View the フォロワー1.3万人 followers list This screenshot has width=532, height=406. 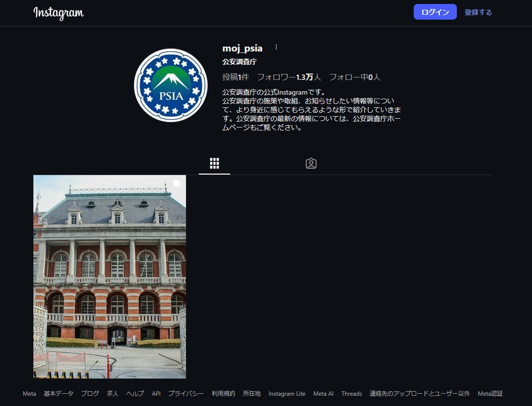click(289, 77)
